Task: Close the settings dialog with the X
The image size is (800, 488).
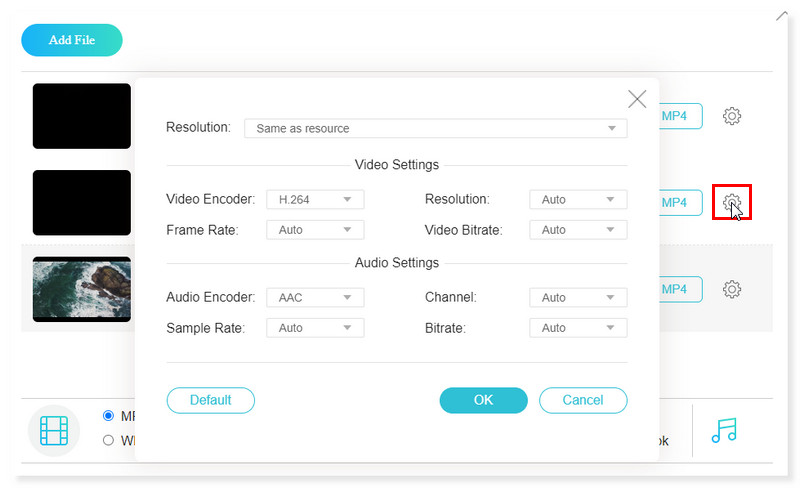Action: [x=637, y=98]
